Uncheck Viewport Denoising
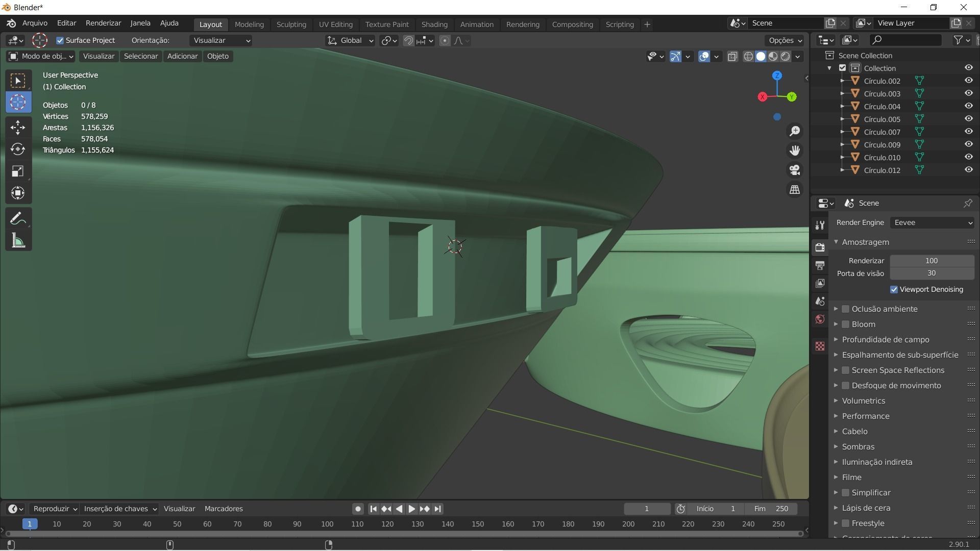Viewport: 980px width, 551px height. (x=894, y=289)
